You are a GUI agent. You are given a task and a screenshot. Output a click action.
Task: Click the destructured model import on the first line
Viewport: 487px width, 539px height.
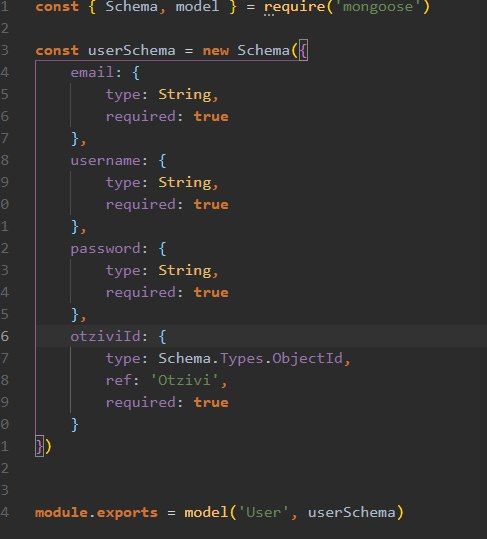197,6
